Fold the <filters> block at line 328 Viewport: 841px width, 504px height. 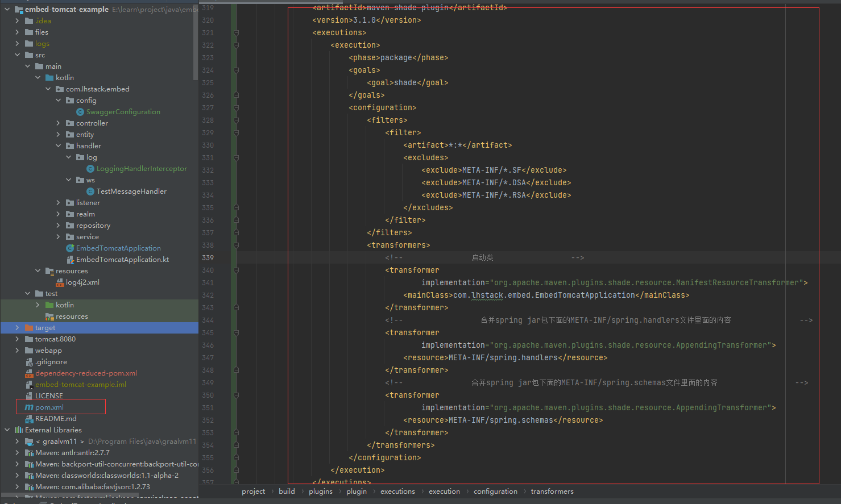click(236, 120)
